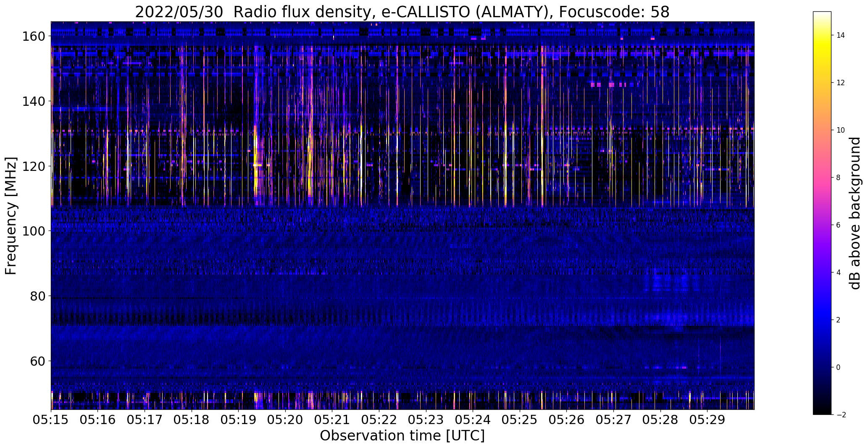Click the 'Observation time [UTC]' axis label
Screen dimensions: 868x448
tap(402, 436)
